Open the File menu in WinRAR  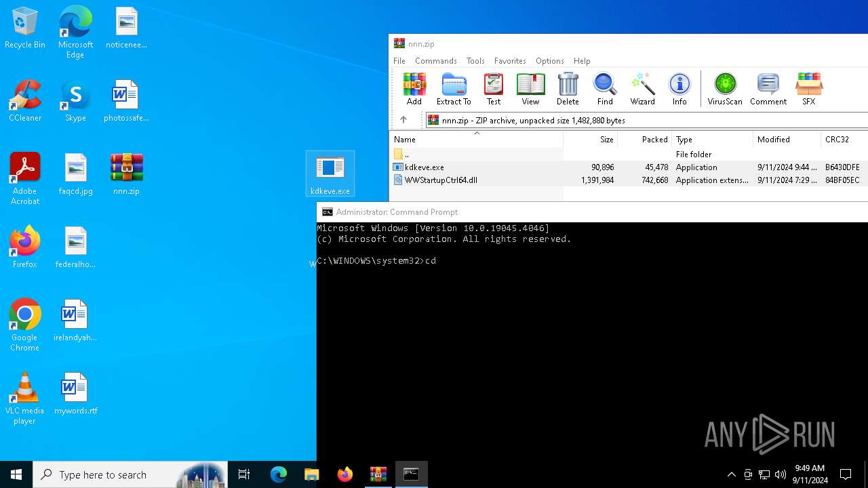coord(399,61)
